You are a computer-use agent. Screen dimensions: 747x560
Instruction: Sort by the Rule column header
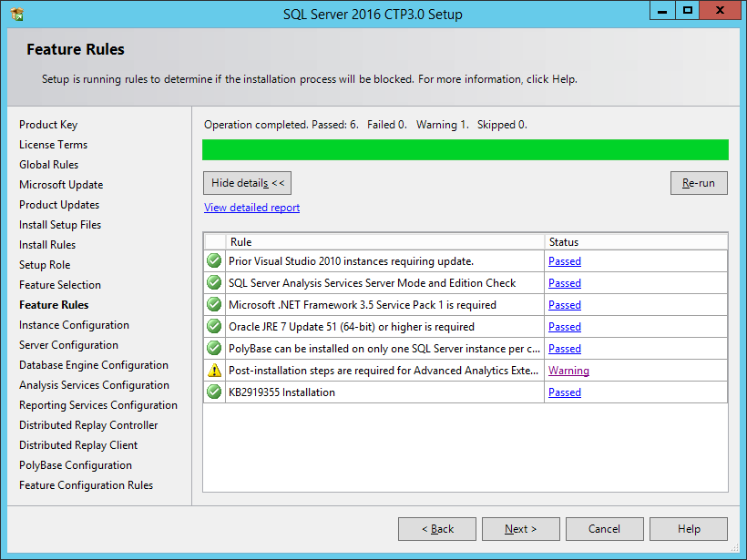coord(384,242)
